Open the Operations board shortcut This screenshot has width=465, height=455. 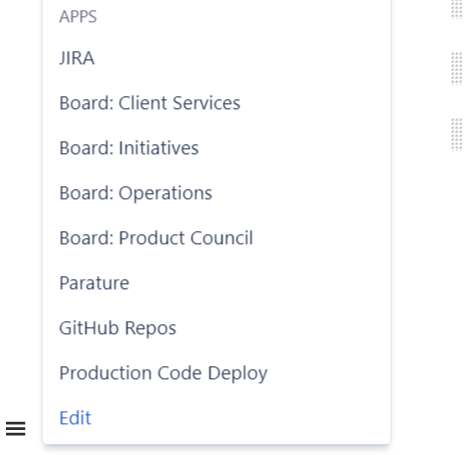(136, 193)
